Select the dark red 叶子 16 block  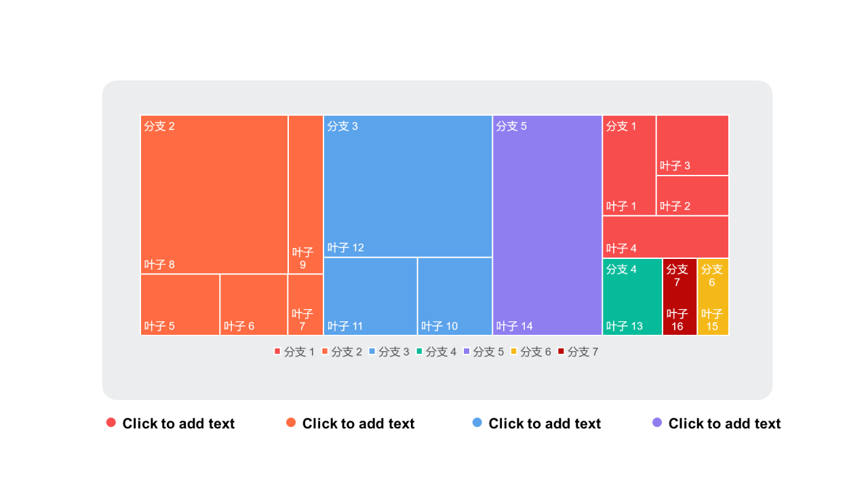[x=679, y=297]
